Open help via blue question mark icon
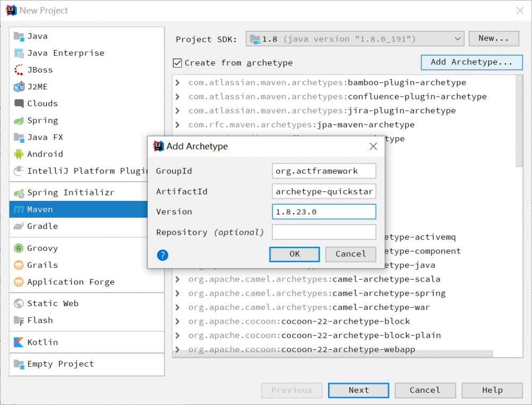The image size is (532, 405). tap(163, 255)
